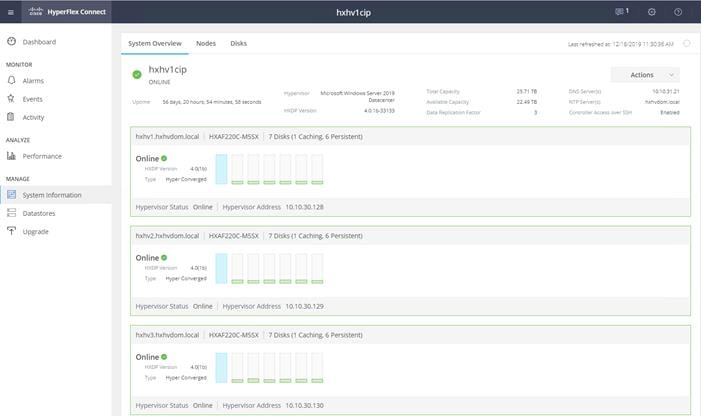Click the NTP server value hxhvdom.local
The width and height of the screenshot is (701, 416).
click(662, 102)
